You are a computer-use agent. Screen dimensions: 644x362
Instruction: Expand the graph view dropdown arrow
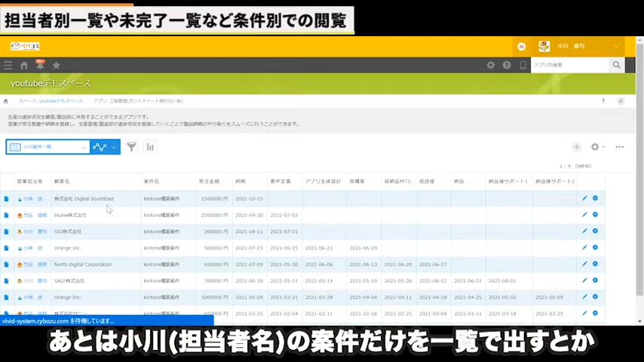(x=114, y=147)
